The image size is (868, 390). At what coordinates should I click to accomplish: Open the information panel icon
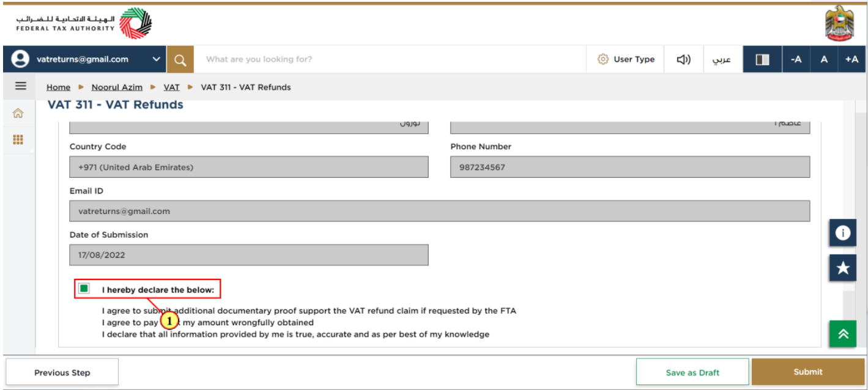[x=842, y=233]
